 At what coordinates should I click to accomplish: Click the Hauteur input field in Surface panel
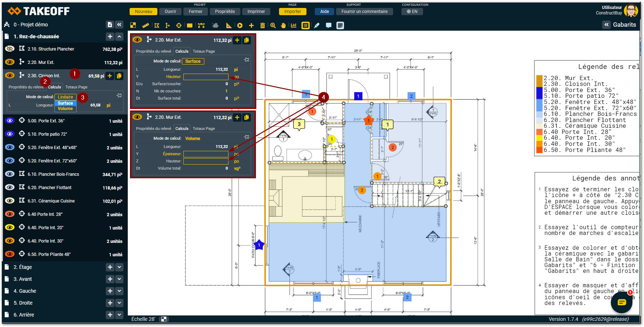pos(206,77)
